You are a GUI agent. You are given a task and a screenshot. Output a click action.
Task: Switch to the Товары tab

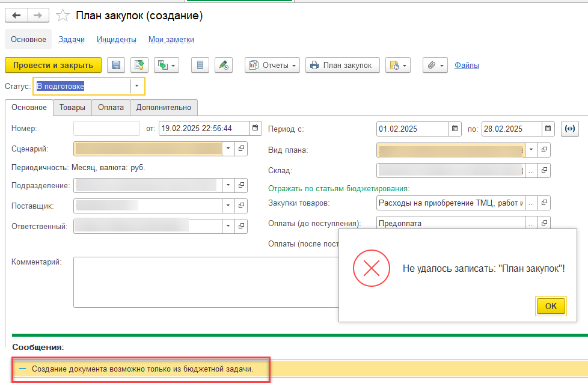coord(72,107)
